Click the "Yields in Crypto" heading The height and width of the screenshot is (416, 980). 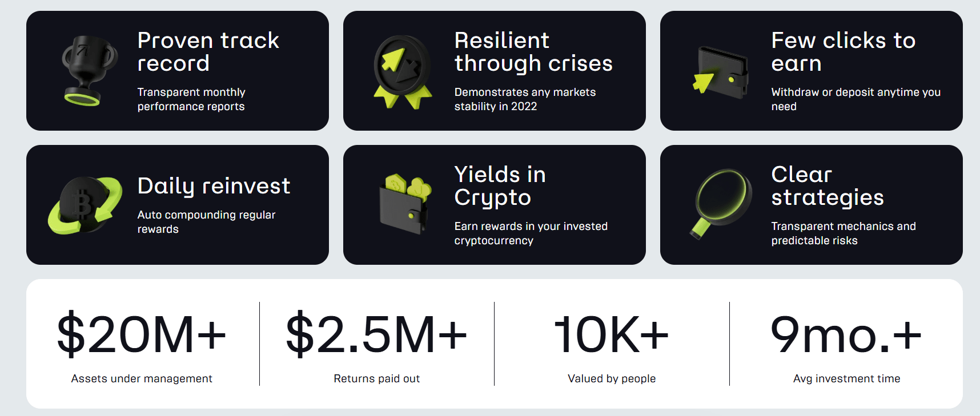(x=500, y=186)
